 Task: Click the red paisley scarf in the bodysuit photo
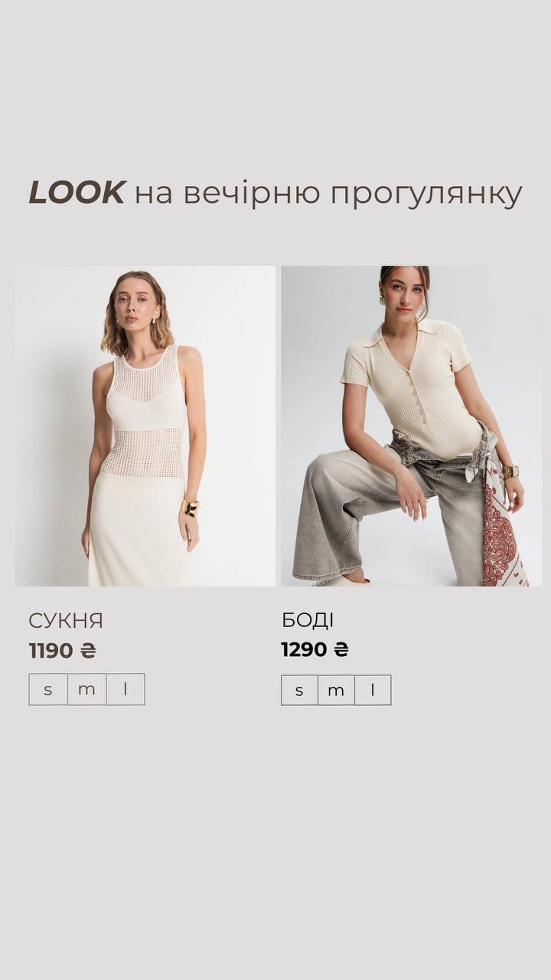click(x=503, y=528)
